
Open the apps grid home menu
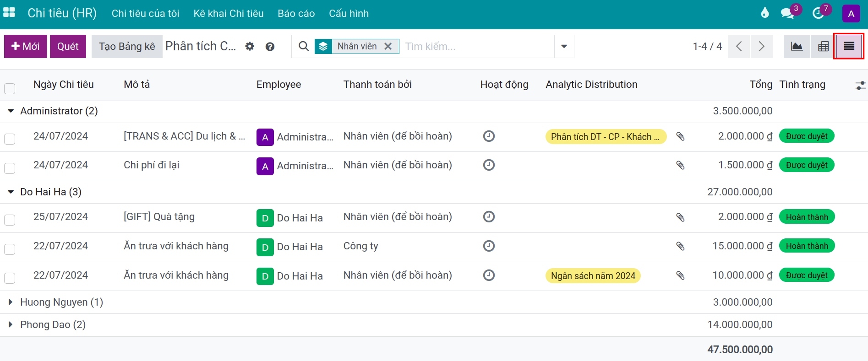coord(9,13)
